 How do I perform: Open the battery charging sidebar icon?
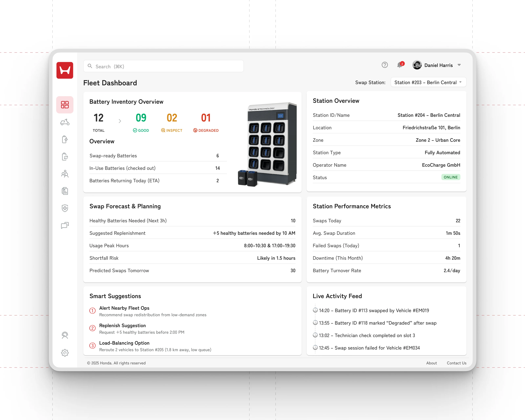coord(65,139)
